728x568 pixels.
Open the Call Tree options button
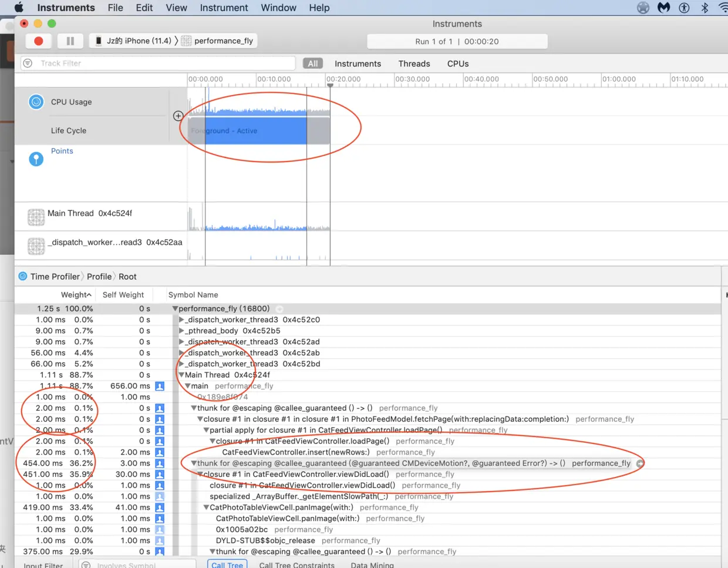(227, 564)
